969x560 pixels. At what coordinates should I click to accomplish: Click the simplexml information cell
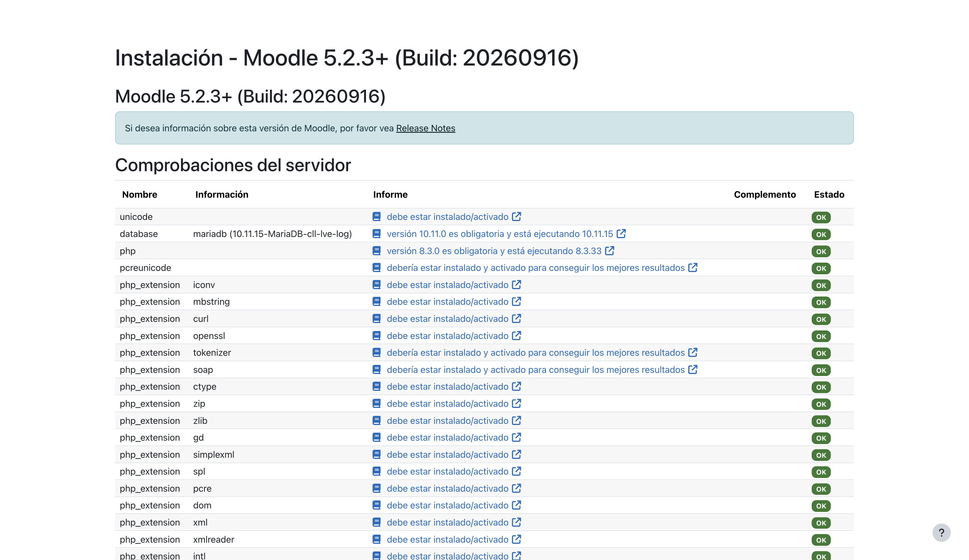click(x=213, y=455)
